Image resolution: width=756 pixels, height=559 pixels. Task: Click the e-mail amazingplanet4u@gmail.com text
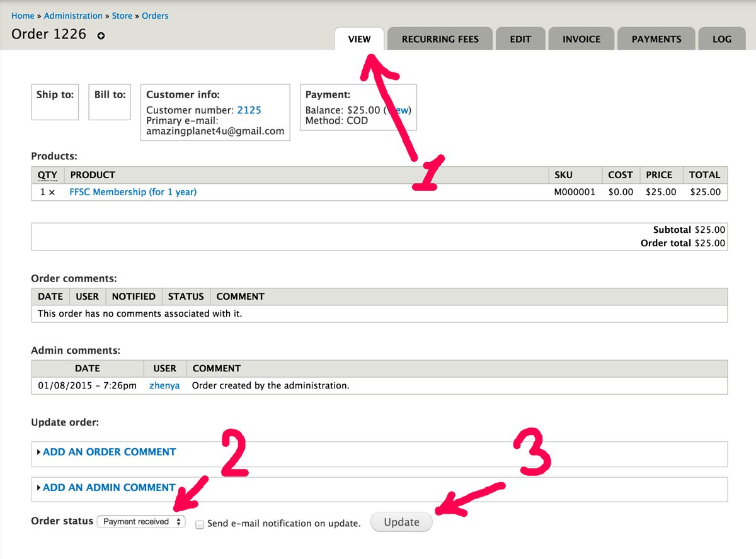point(215,131)
